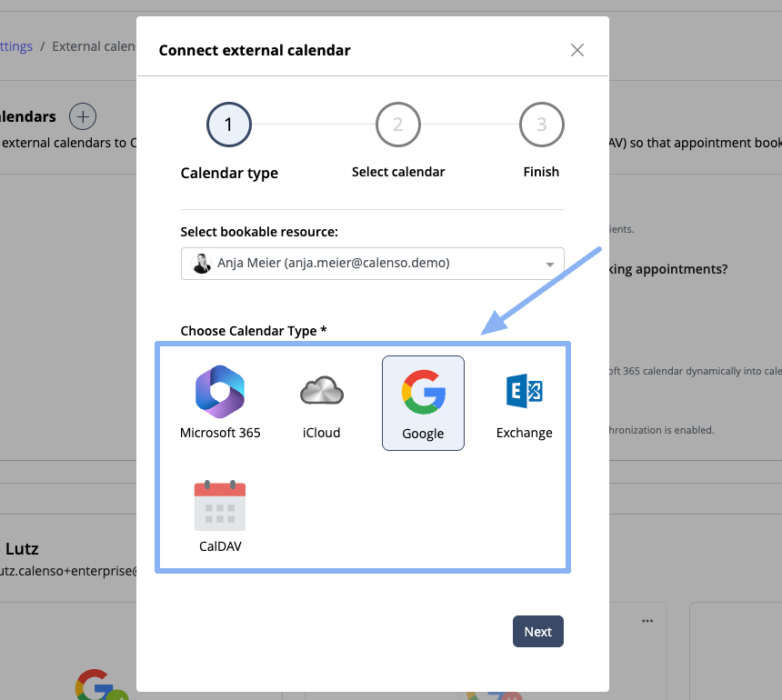Go to step 3 Finish
This screenshot has height=700, width=782.
pos(542,125)
